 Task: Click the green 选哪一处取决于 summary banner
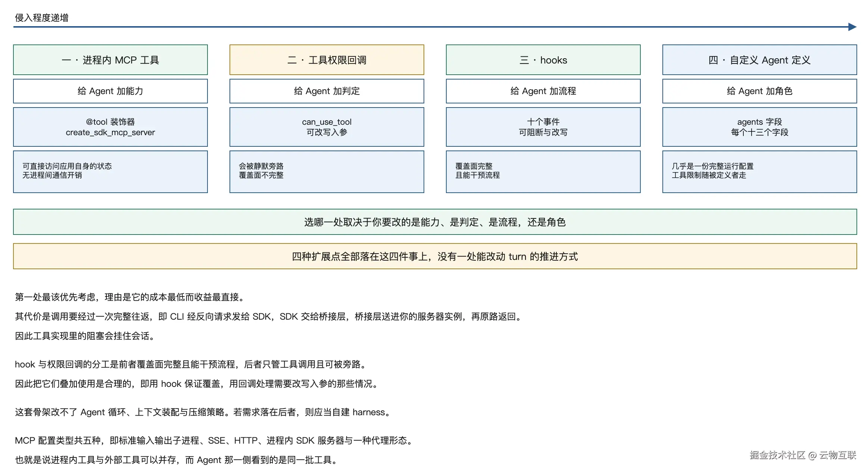(x=435, y=222)
